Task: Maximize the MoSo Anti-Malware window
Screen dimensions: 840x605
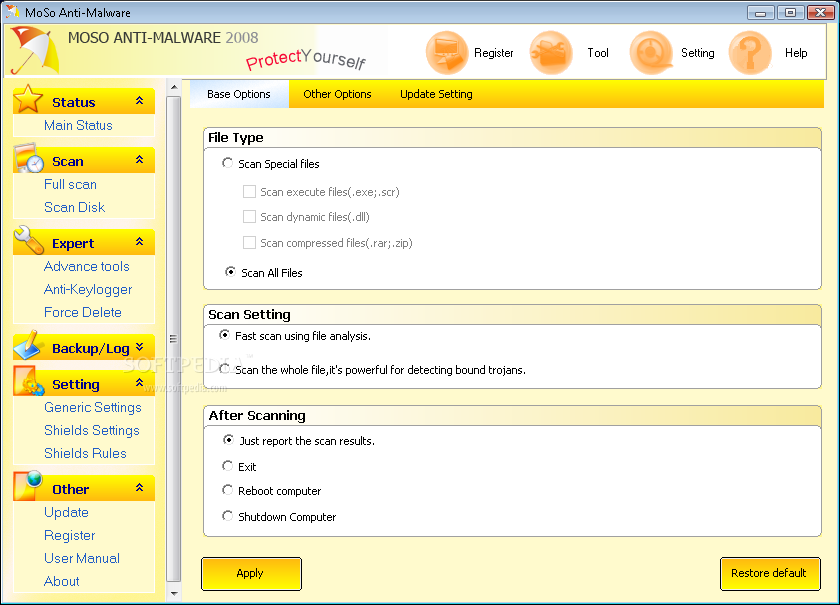Action: point(791,12)
